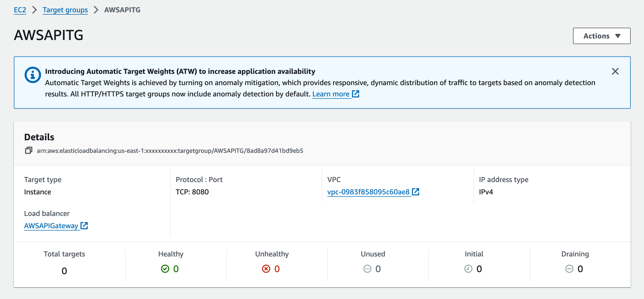The width and height of the screenshot is (644, 299).
Task: Dismiss the ATW info banner
Action: point(615,71)
